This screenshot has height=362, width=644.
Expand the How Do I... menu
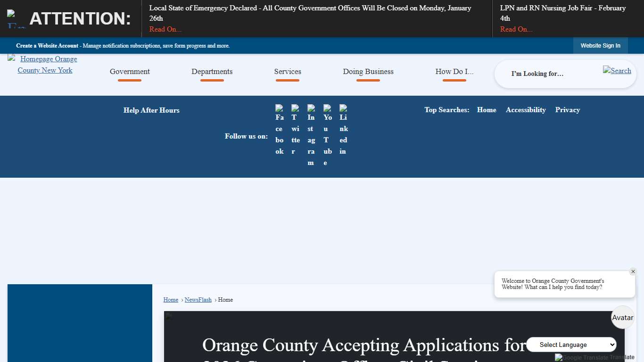coord(454,71)
